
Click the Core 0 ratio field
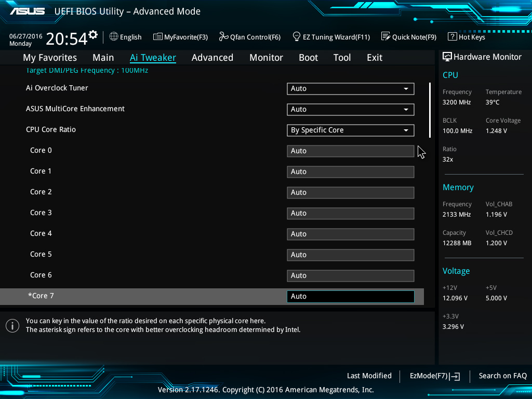click(351, 151)
